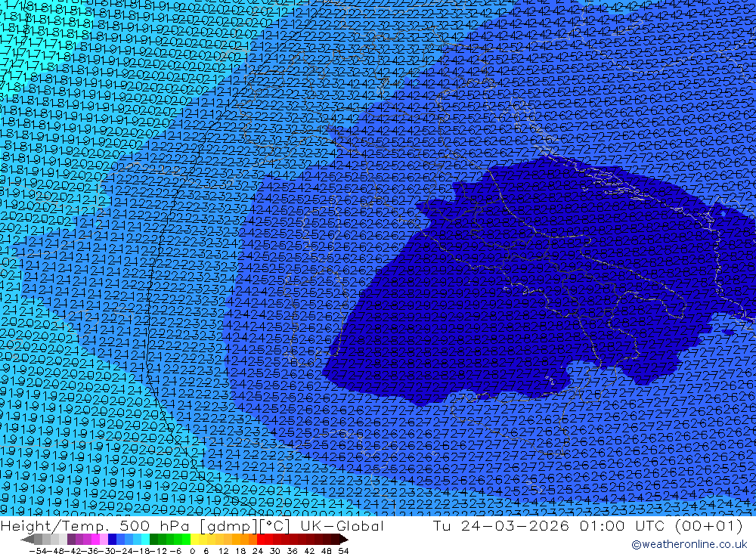Screen dimensions: 756x554
Task: Click the legend value 42 label
Action: pos(309,551)
